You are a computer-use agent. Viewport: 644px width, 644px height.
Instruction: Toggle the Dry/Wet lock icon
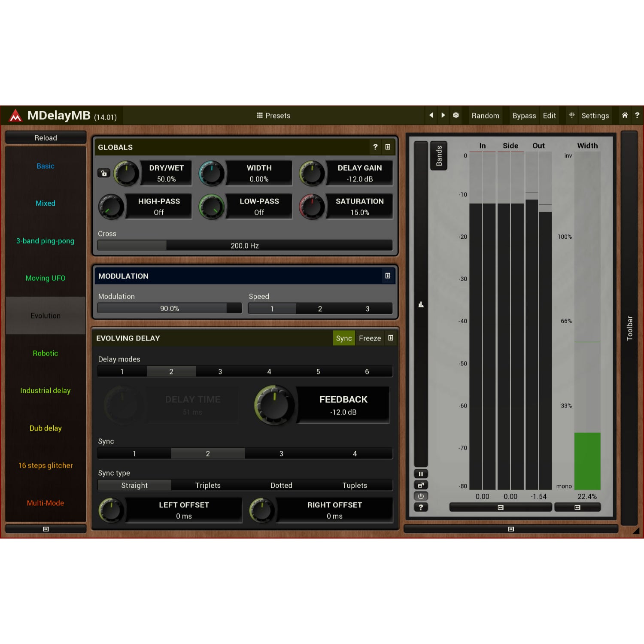pos(103,173)
